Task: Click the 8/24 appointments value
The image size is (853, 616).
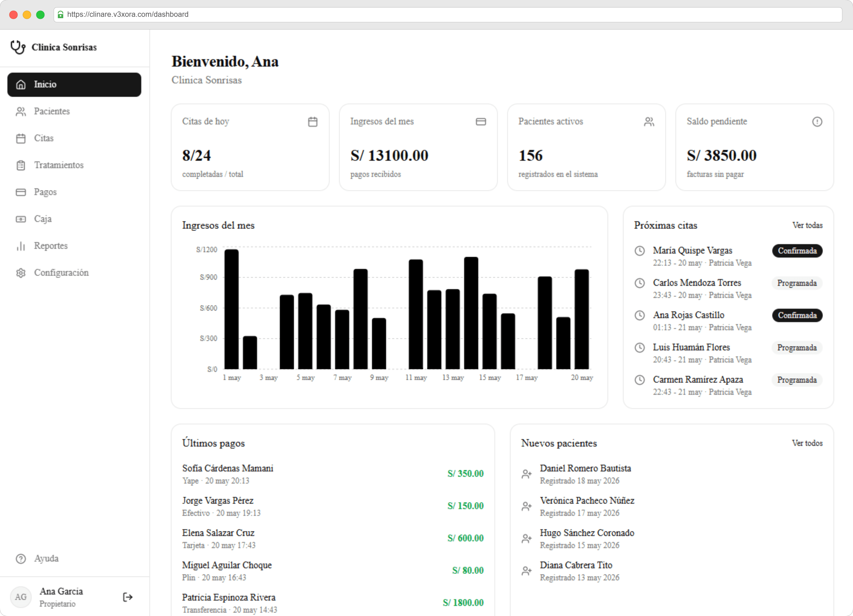Action: (196, 156)
